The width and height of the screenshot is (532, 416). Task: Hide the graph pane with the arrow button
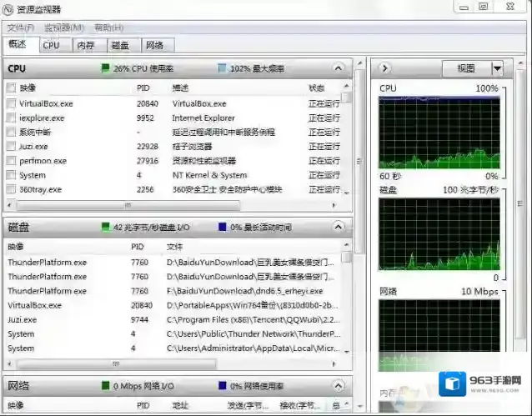[384, 68]
